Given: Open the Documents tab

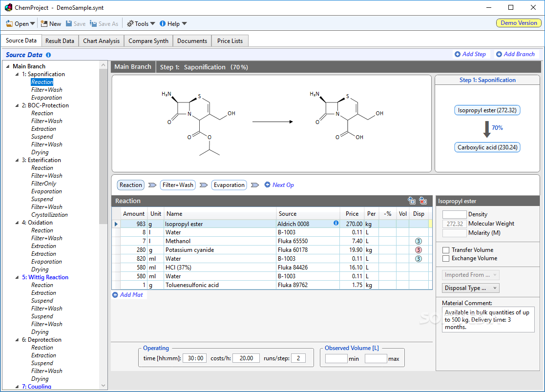Looking at the screenshot, I should click(192, 41).
